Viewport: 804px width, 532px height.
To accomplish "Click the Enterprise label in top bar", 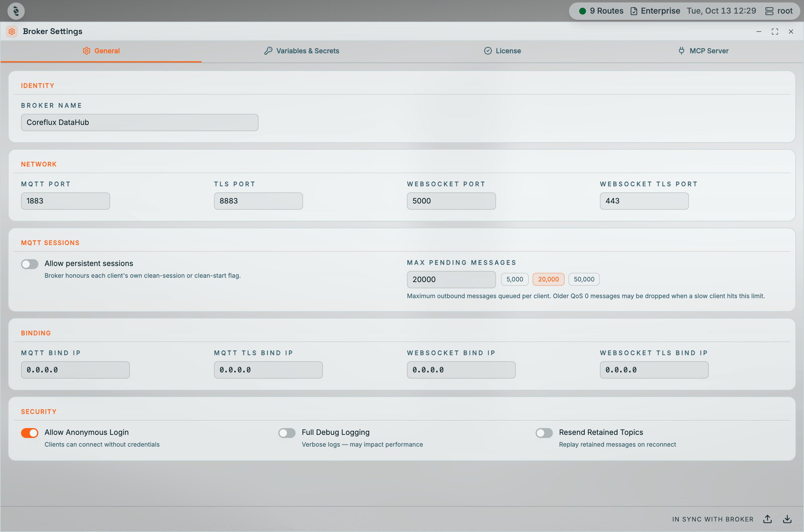I will [x=660, y=11].
